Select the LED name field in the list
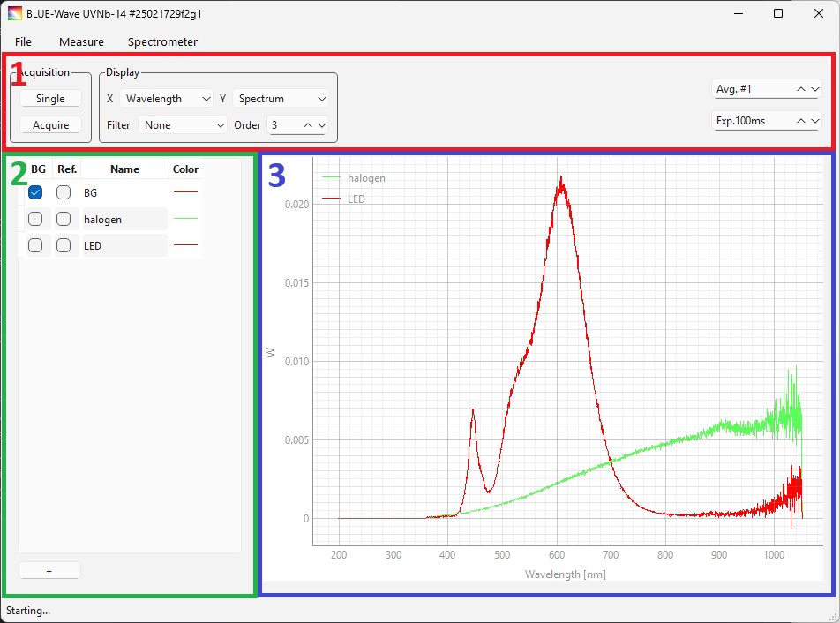The width and height of the screenshot is (840, 623). 124,246
